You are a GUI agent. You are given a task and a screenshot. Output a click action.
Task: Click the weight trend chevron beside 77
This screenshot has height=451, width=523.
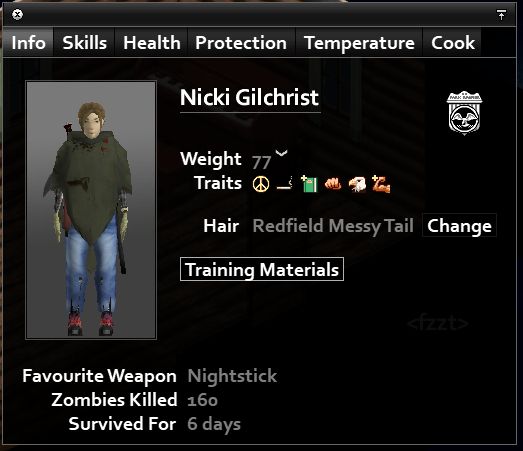281,153
